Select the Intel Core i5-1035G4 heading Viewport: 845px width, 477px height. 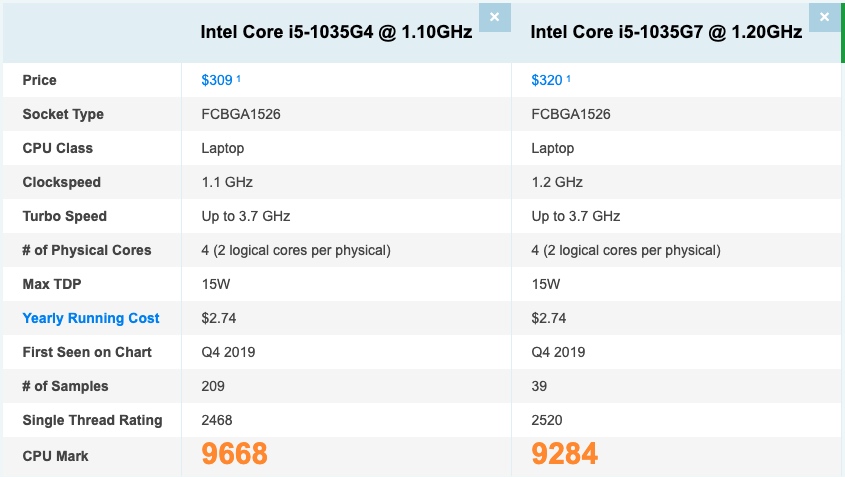point(336,32)
